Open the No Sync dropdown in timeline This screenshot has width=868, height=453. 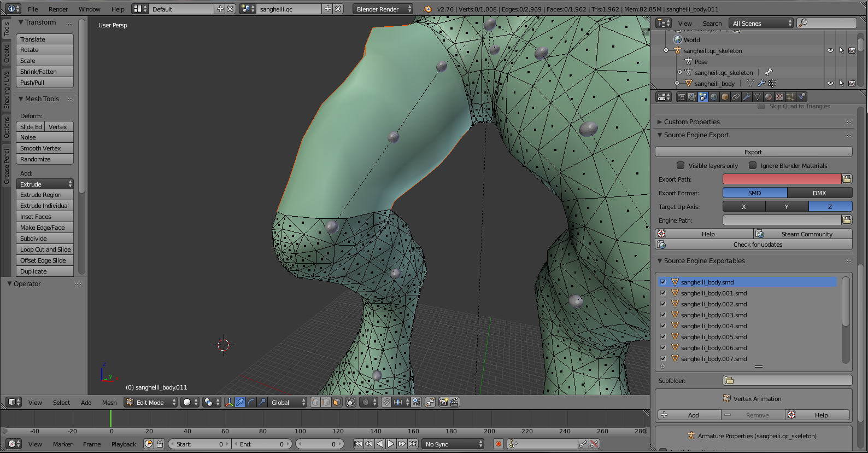click(454, 444)
